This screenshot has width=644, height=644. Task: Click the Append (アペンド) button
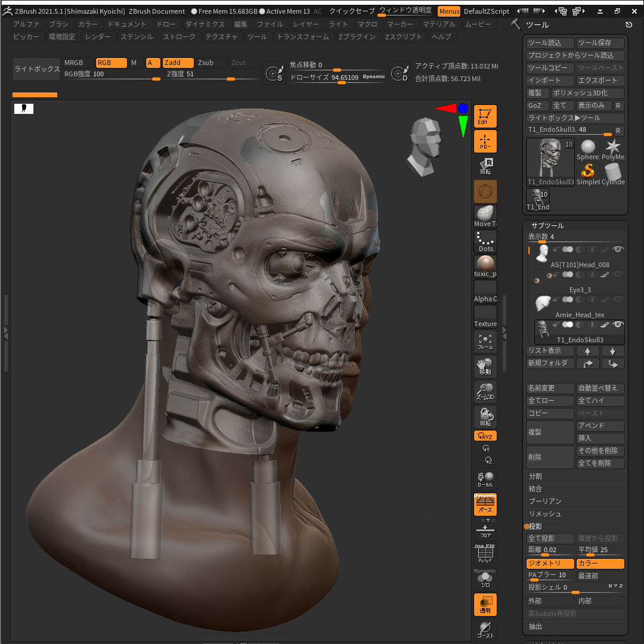click(x=600, y=426)
